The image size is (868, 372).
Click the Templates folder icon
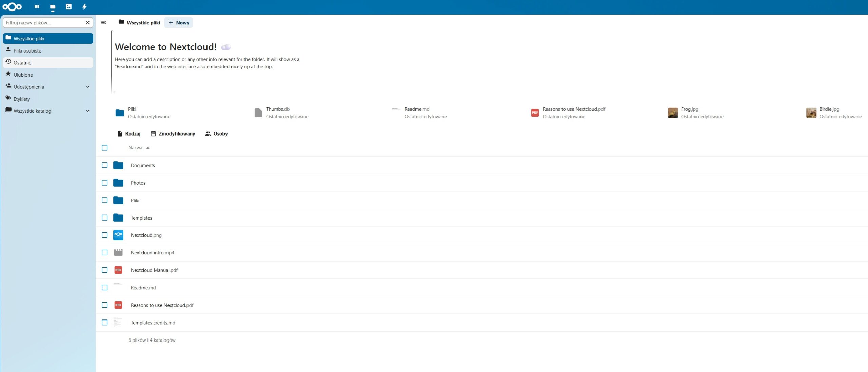pyautogui.click(x=118, y=218)
